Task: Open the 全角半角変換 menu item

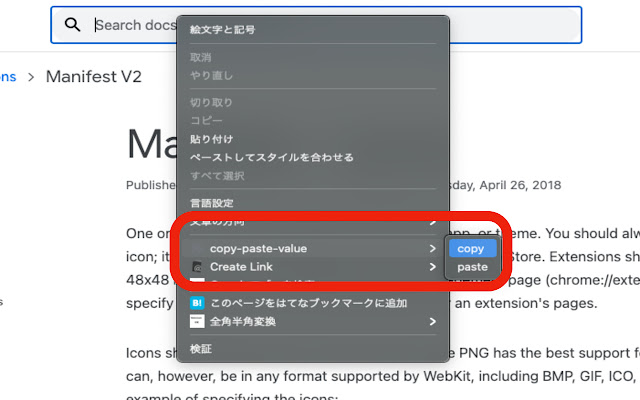Action: coord(313,321)
